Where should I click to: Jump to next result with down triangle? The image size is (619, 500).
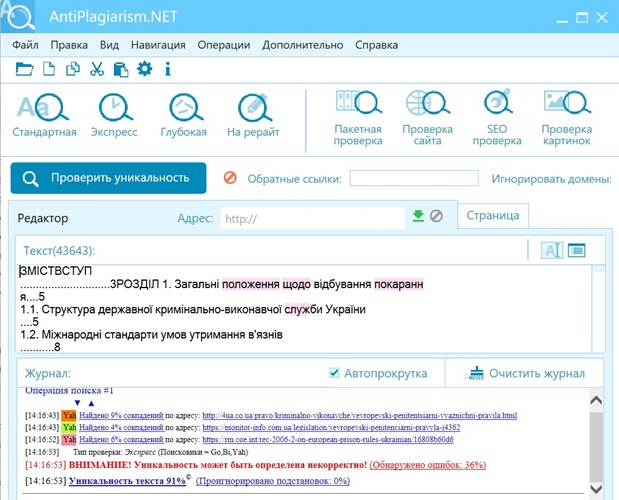[x=77, y=403]
